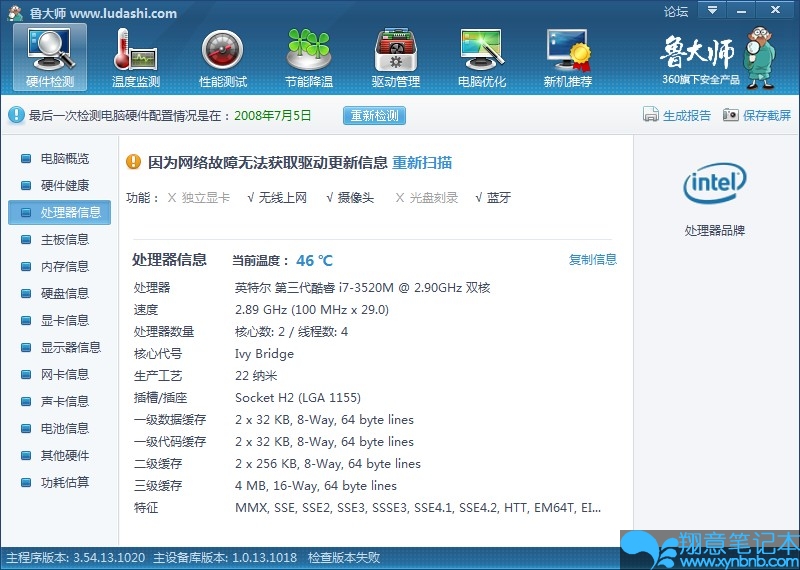Click the 鲁大师 mascot logo
Viewport: 800px width, 570px height.
pyautogui.click(x=760, y=58)
